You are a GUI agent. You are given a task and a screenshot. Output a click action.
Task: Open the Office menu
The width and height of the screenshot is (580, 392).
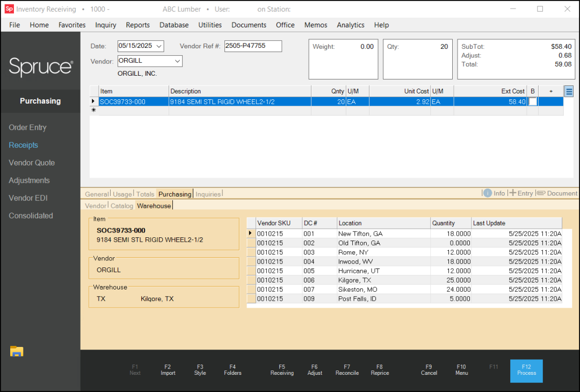click(x=285, y=25)
